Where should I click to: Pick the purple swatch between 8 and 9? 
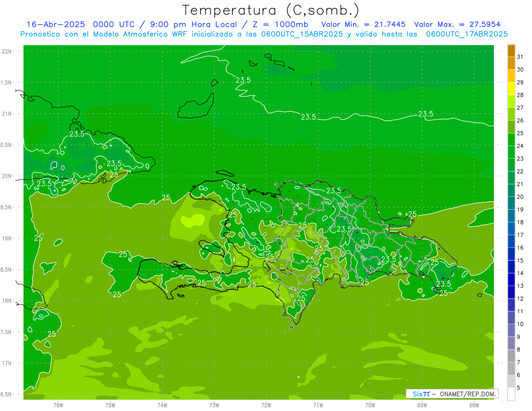[x=511, y=343]
